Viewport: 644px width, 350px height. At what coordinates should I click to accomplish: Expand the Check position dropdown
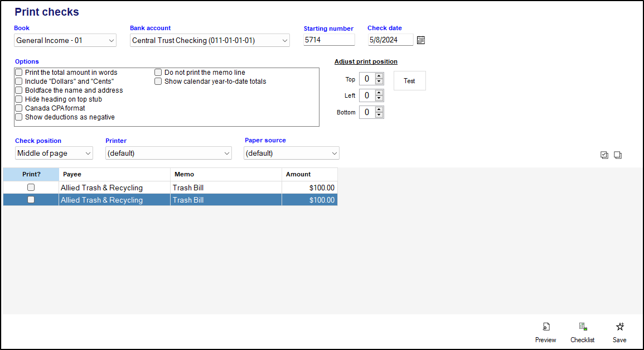[54, 154]
